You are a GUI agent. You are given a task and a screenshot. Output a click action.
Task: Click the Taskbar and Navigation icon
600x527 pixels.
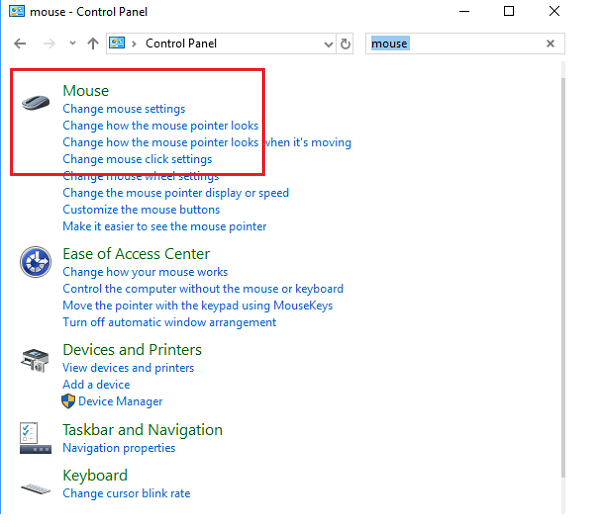[x=32, y=436]
